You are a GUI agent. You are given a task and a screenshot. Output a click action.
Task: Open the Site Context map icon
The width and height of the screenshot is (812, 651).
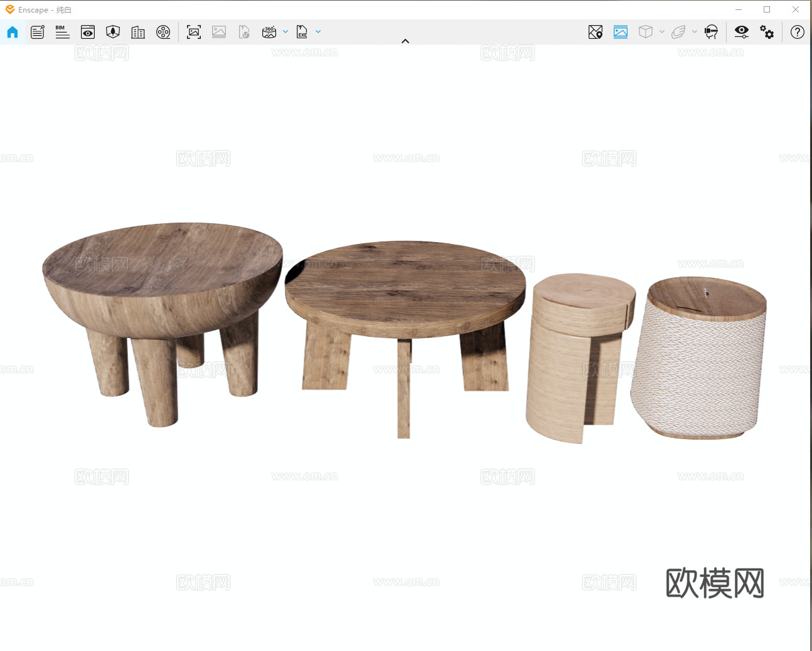[x=113, y=32]
